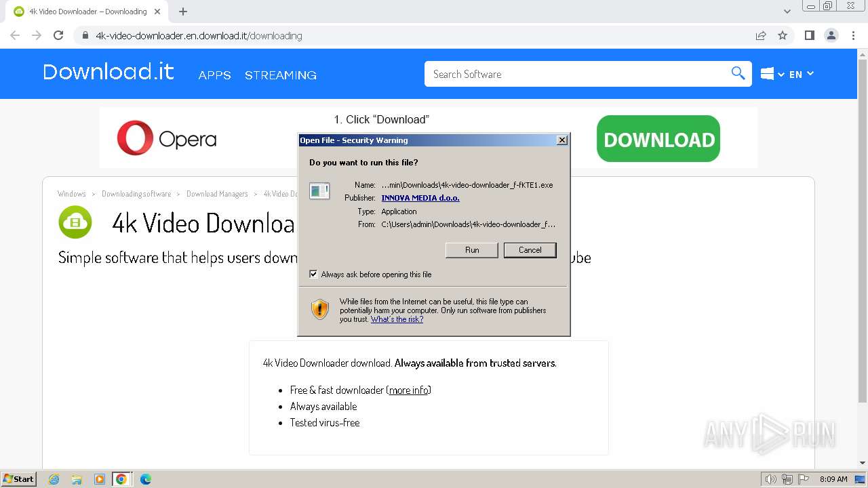The image size is (868, 488).
Task: Open the Chrome profile avatar icon
Action: (831, 35)
